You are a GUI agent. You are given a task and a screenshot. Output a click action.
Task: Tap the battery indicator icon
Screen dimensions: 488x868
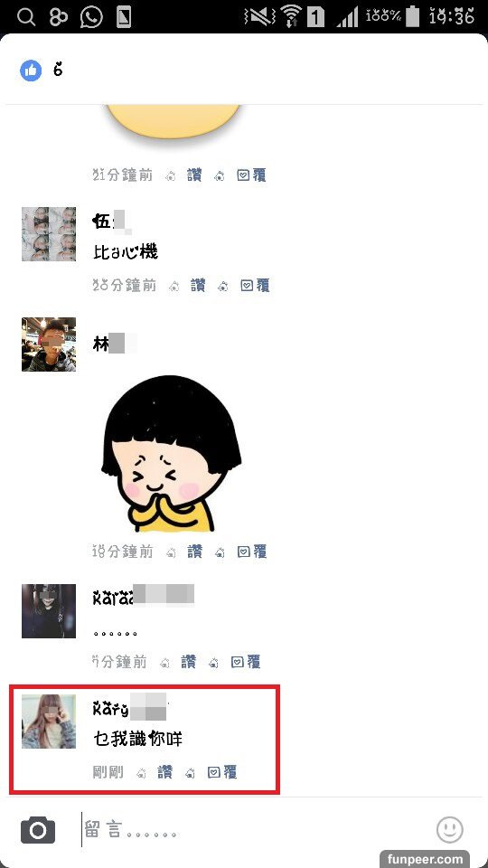(x=412, y=16)
